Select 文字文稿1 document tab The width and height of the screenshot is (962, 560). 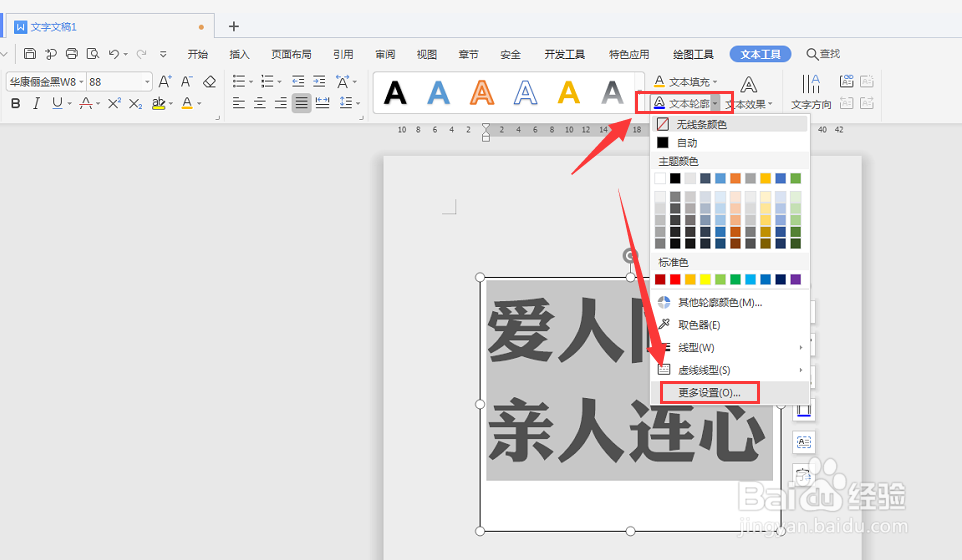click(x=110, y=26)
